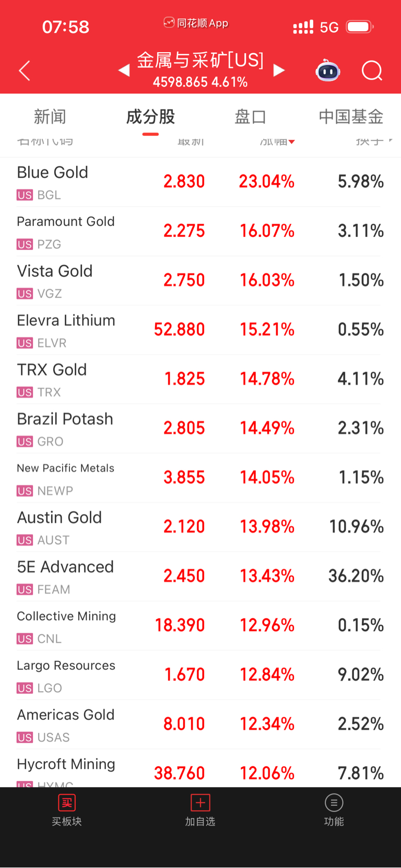The image size is (401, 868).
Task: Tap the 加自选 plus icon
Action: pyautogui.click(x=200, y=803)
